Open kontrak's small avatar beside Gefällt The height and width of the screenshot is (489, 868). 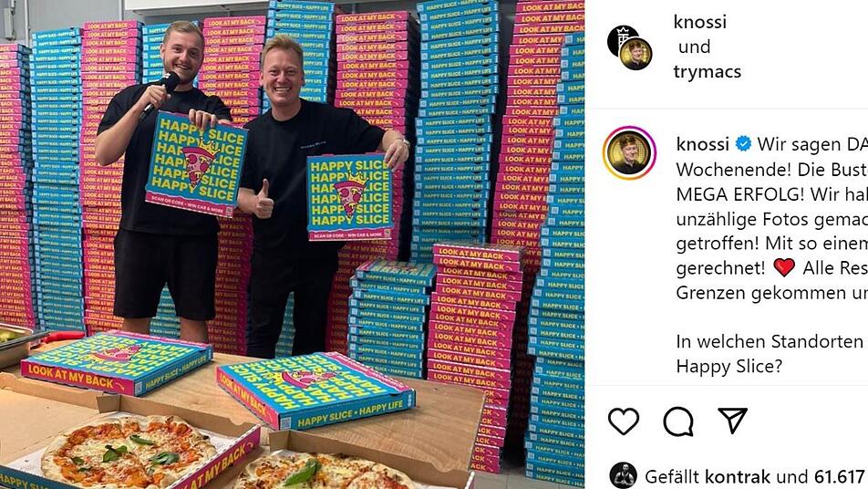pos(624,475)
